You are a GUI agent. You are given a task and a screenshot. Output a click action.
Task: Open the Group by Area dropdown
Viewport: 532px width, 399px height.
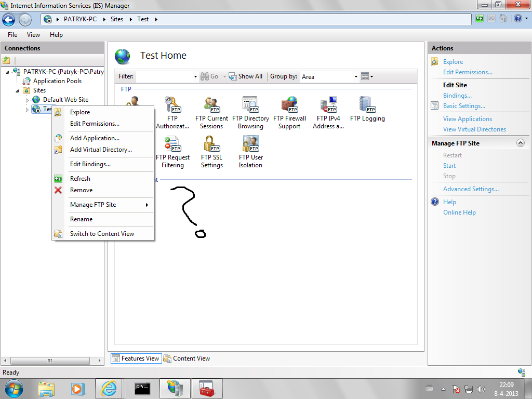(x=356, y=77)
